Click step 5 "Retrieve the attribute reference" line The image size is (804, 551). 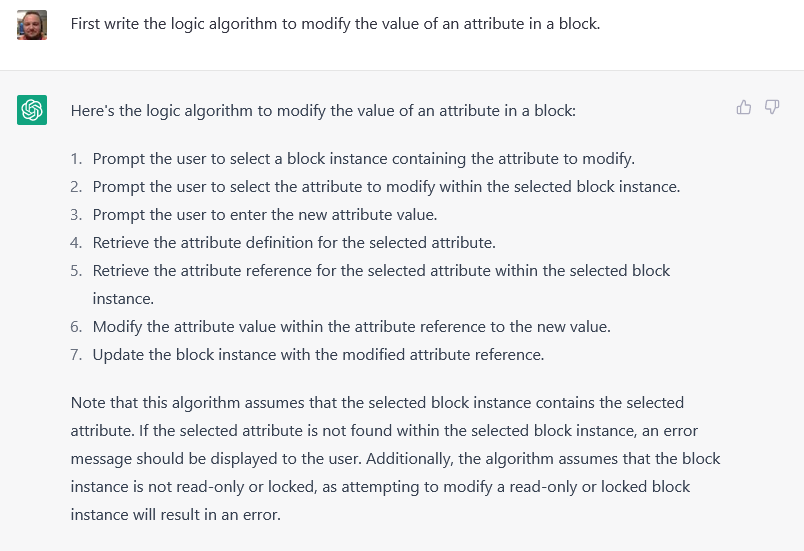coord(381,271)
